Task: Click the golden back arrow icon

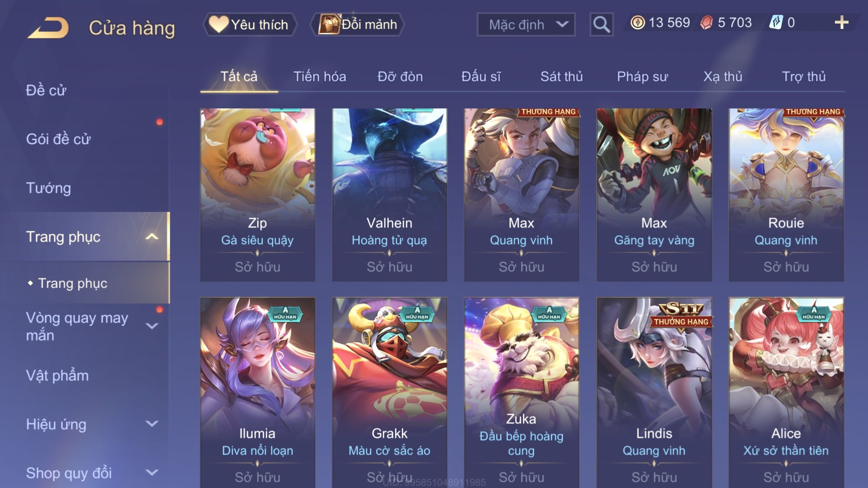Action: [48, 28]
